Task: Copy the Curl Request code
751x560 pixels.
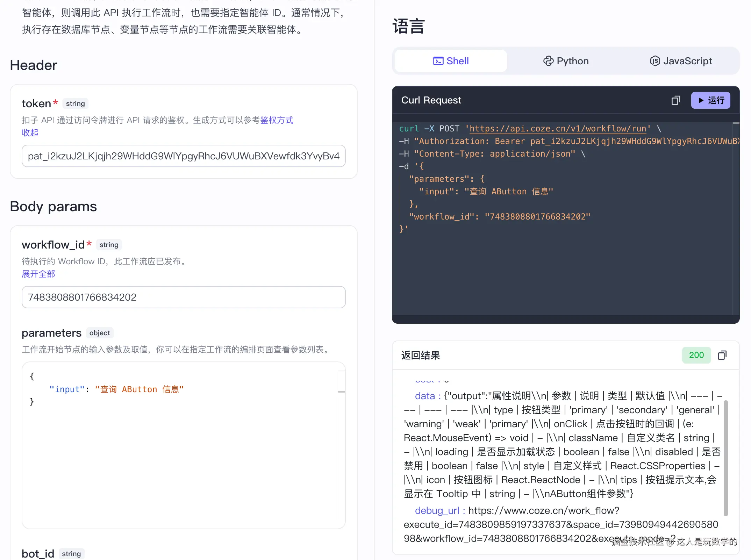Action: click(675, 101)
